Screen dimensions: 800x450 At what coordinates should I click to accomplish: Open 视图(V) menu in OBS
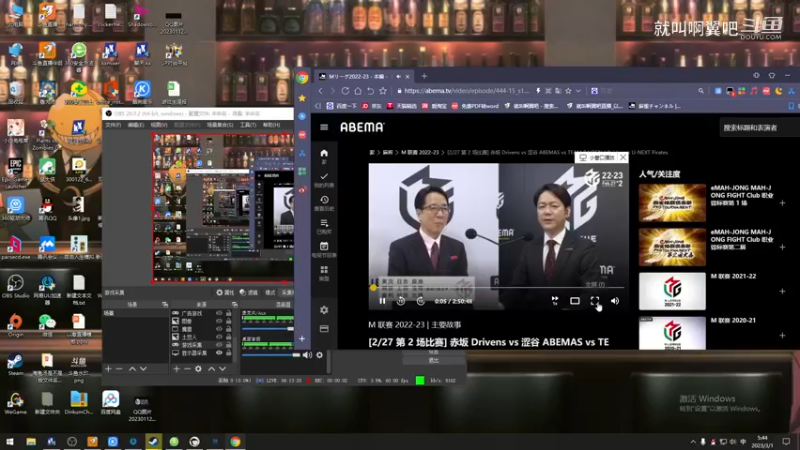pos(159,125)
